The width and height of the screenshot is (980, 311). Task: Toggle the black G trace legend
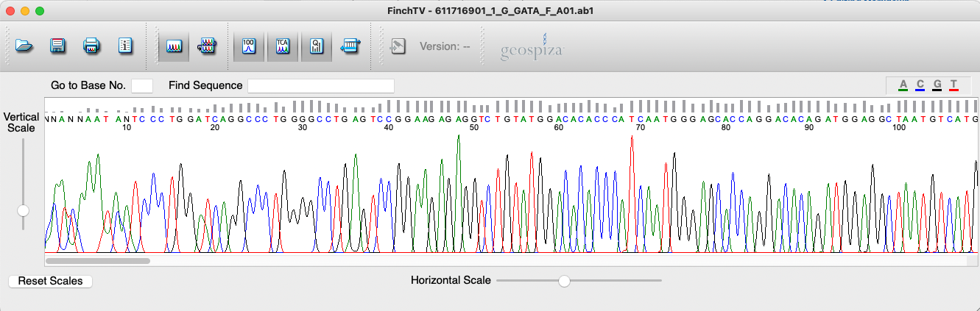click(937, 85)
